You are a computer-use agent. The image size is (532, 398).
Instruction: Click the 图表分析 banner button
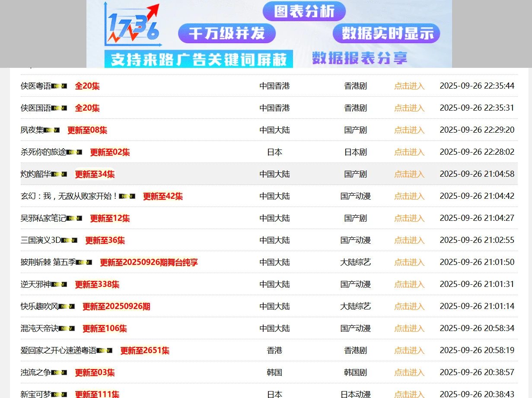tap(304, 11)
